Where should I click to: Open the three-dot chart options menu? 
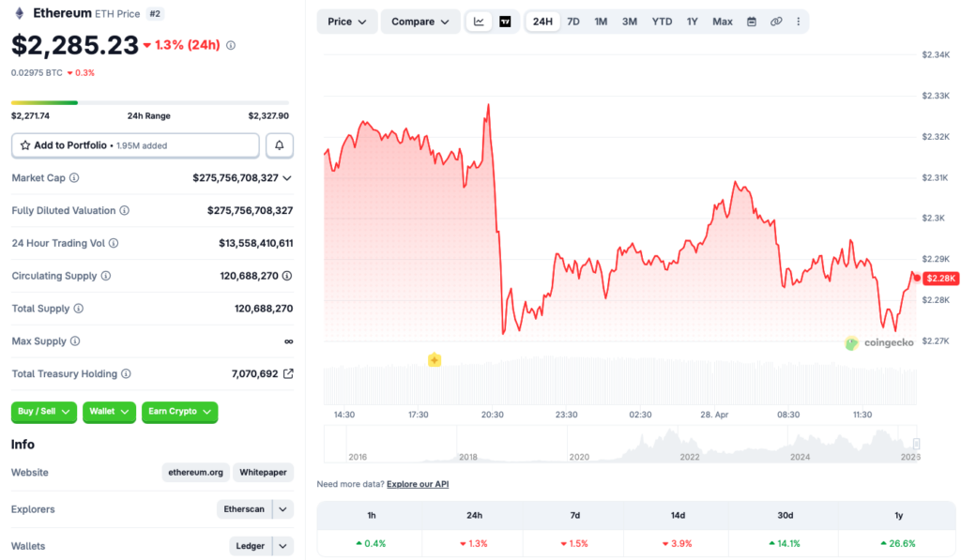coord(799,21)
